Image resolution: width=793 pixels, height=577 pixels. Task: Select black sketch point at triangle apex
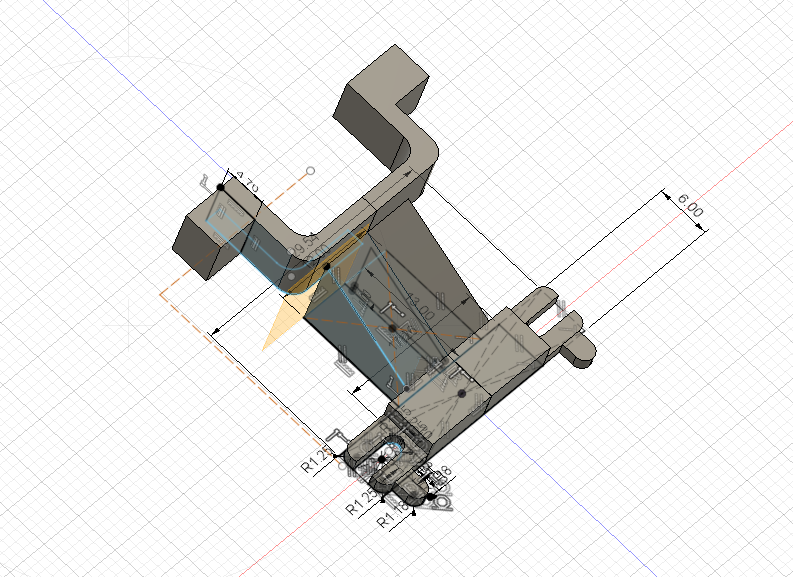point(326,267)
